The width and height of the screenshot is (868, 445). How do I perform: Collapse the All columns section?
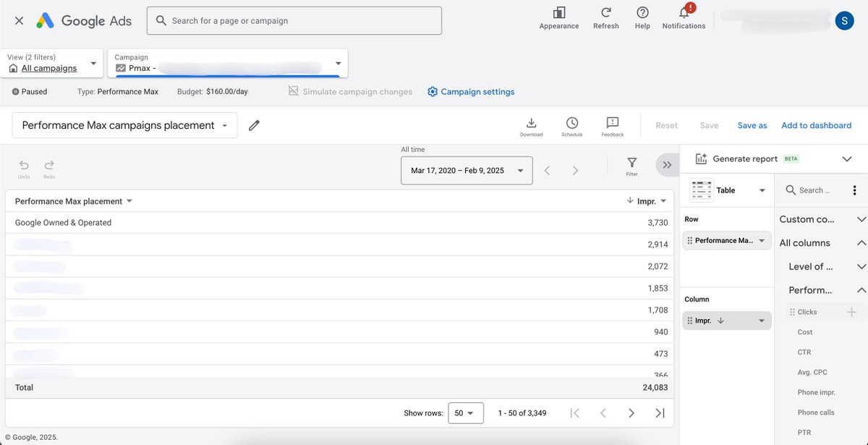pyautogui.click(x=861, y=243)
